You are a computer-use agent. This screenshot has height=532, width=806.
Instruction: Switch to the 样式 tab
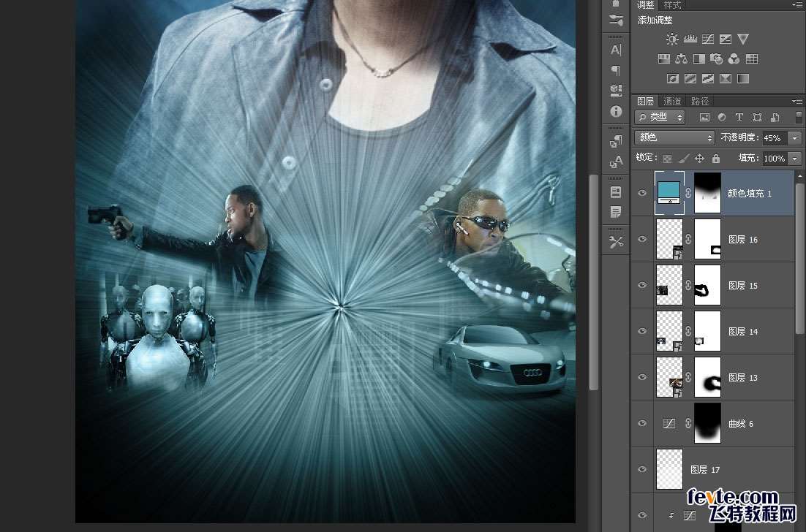click(672, 5)
